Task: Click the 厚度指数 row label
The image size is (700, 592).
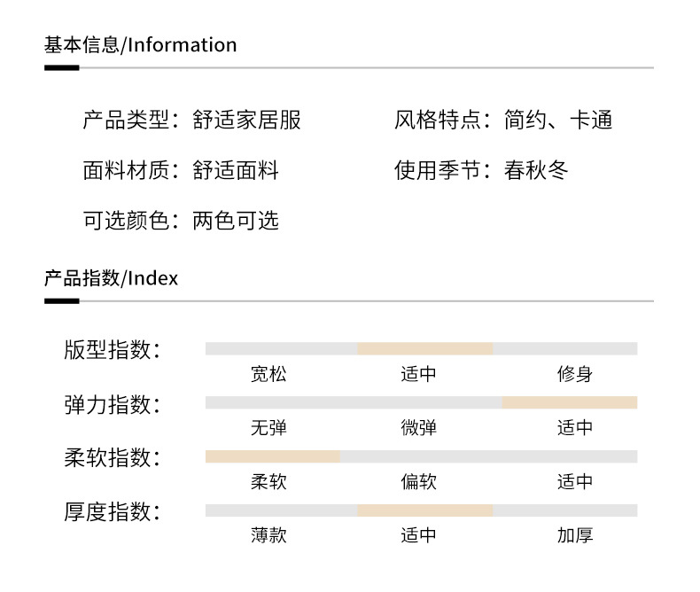Action: pyautogui.click(x=113, y=511)
